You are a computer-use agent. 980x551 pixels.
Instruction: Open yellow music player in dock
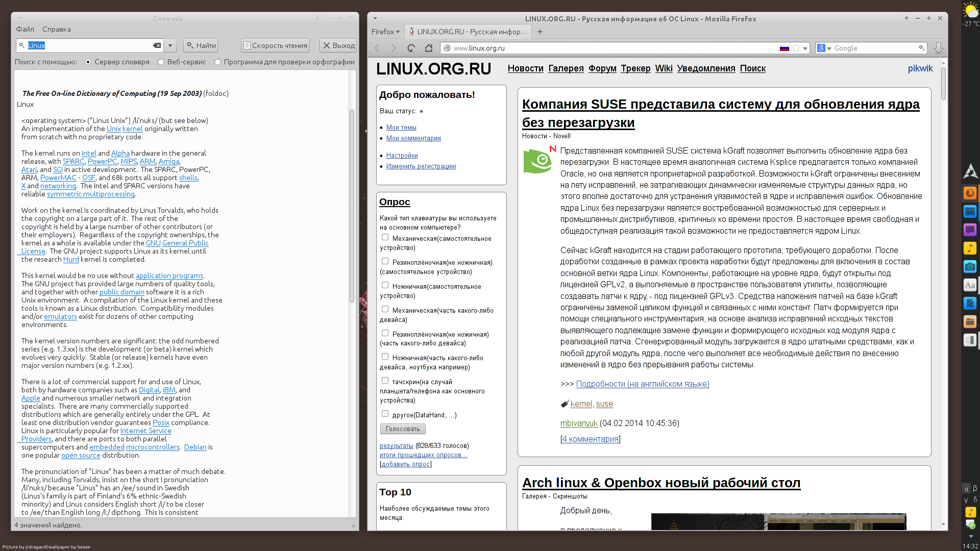[x=970, y=248]
